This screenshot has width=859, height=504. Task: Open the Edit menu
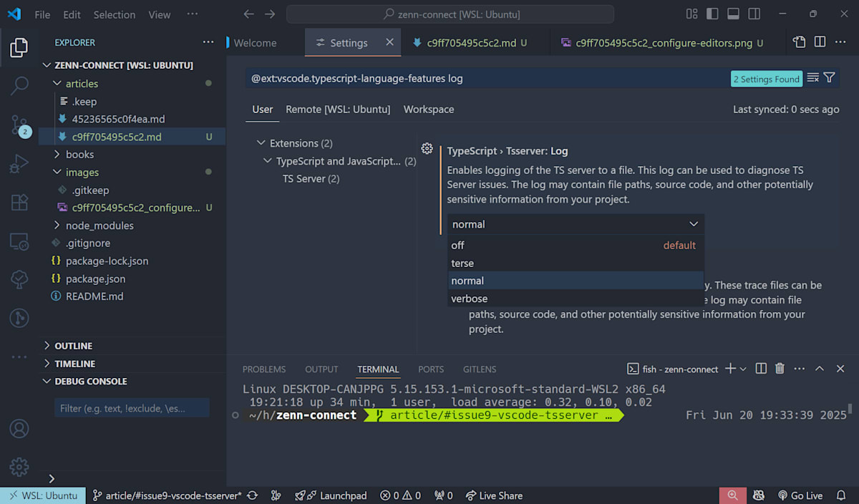[72, 14]
